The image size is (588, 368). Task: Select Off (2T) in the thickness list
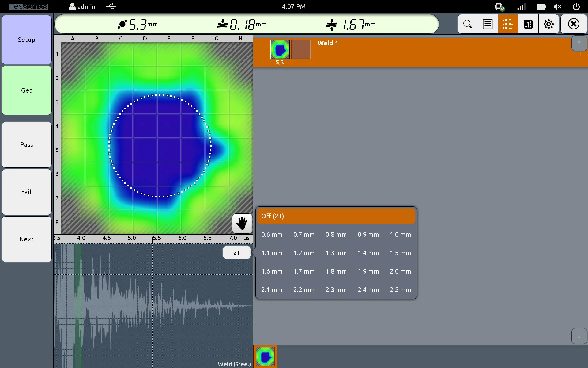coord(336,216)
